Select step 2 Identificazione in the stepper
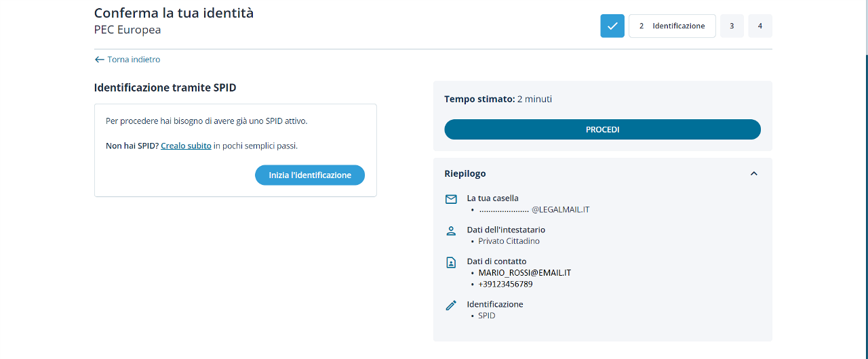This screenshot has width=868, height=359. [672, 26]
